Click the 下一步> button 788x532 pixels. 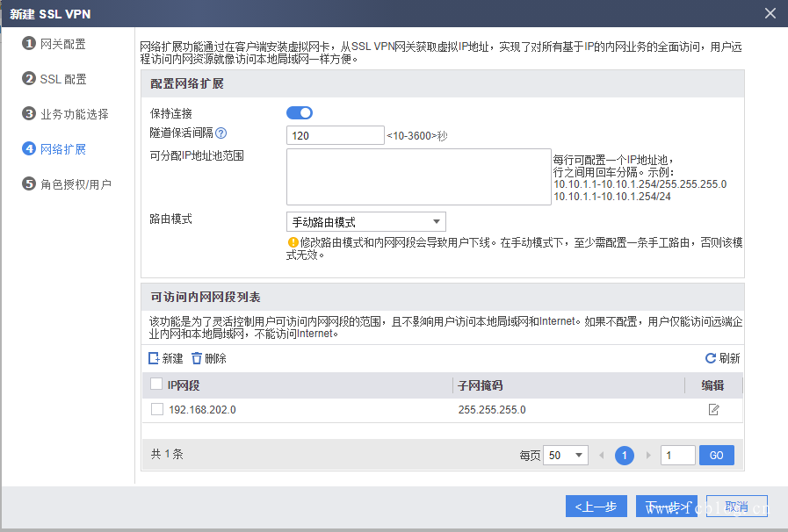click(x=667, y=507)
